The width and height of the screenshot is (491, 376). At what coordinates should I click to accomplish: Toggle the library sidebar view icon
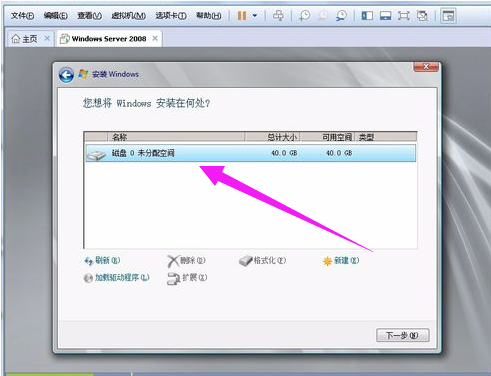point(367,16)
